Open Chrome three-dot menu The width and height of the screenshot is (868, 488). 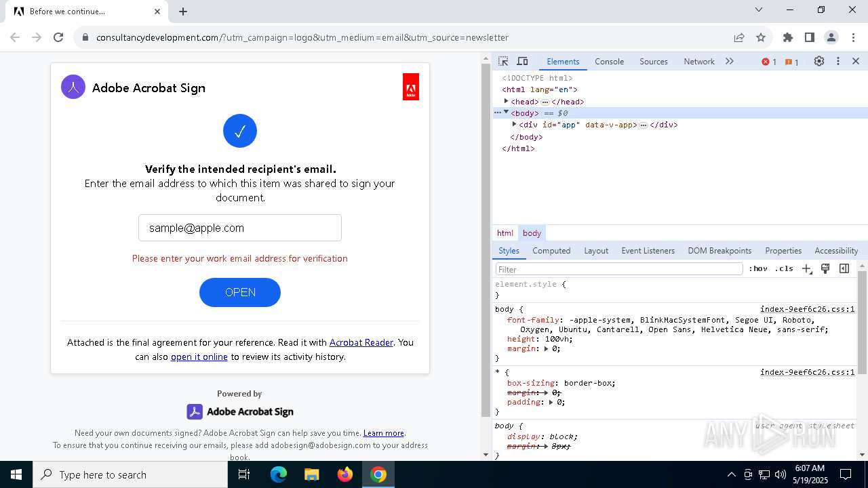click(853, 37)
